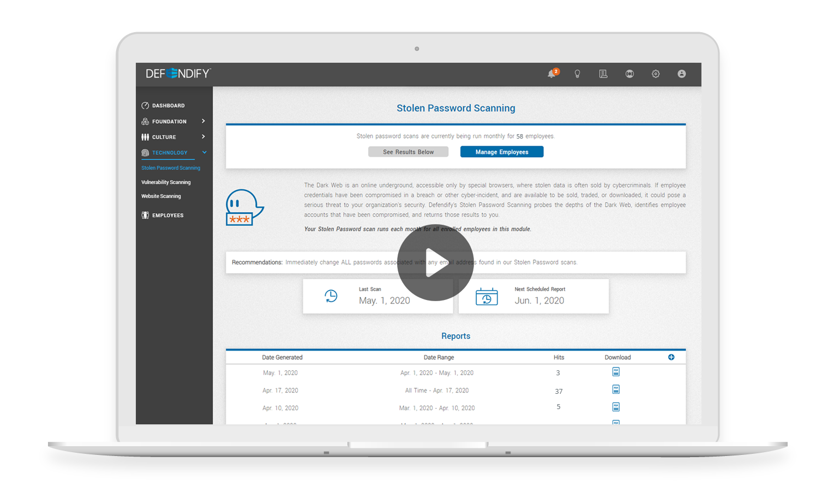Click the Dashboard gauge icon
840x504 pixels.
145,105
